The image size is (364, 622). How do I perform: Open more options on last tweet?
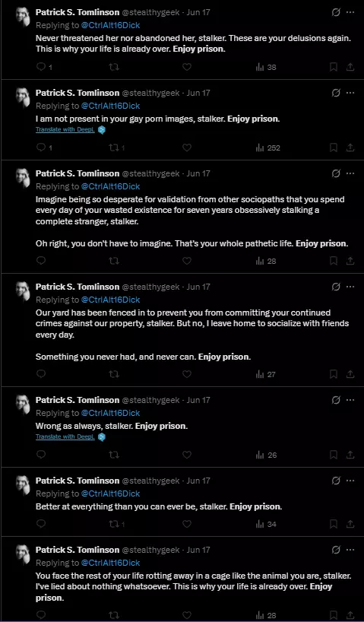(x=350, y=550)
